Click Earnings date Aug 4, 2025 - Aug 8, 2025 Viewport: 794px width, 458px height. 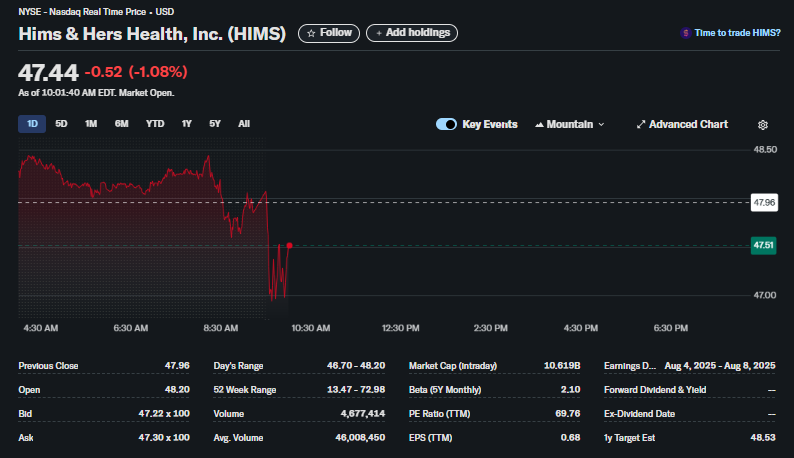coord(720,366)
